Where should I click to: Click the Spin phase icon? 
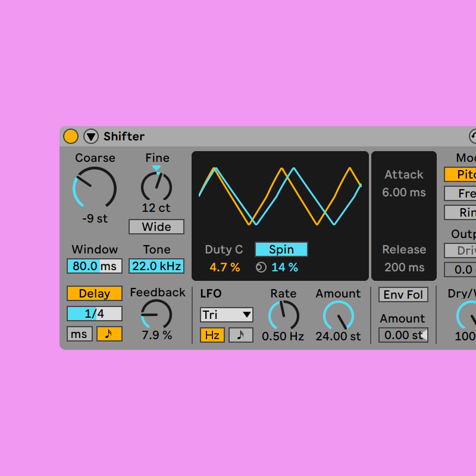[x=261, y=268]
